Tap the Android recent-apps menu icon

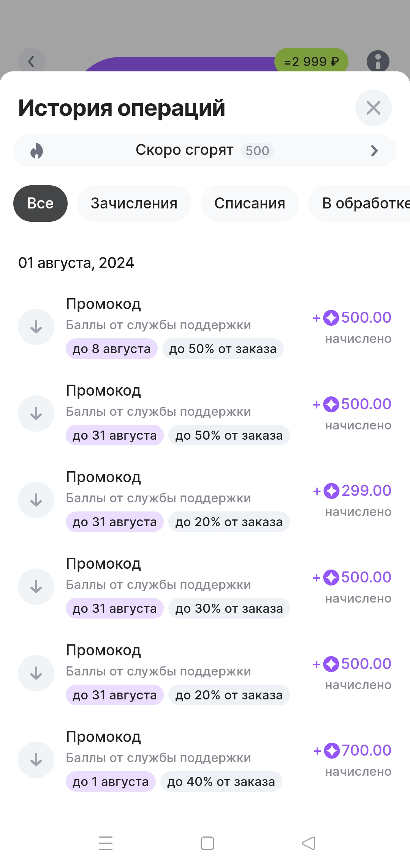coord(106,843)
